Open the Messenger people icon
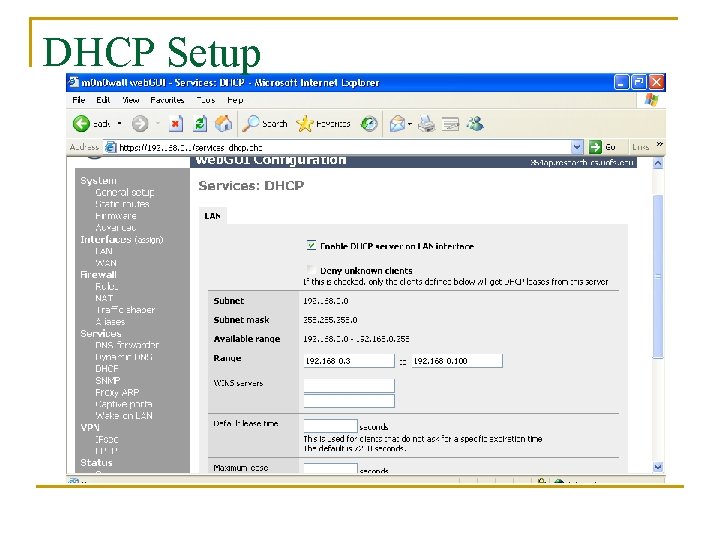This screenshot has width=720, height=540. [475, 124]
